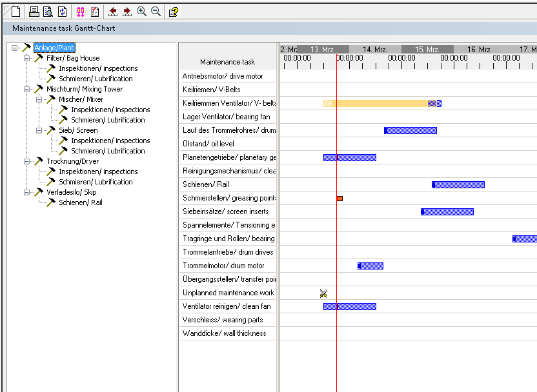Open the checklist icon in toolbar
The image size is (537, 392).
95,12
